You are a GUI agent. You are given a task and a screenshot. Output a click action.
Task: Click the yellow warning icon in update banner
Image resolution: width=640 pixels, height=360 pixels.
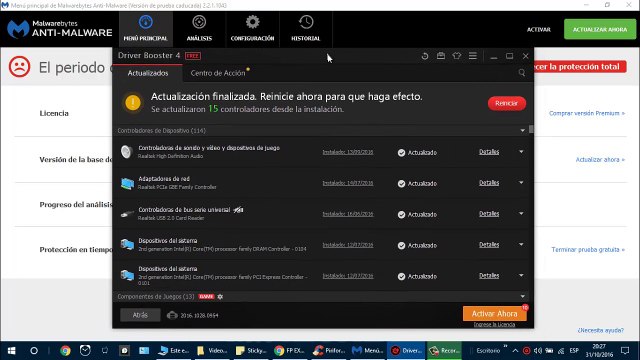tap(133, 103)
